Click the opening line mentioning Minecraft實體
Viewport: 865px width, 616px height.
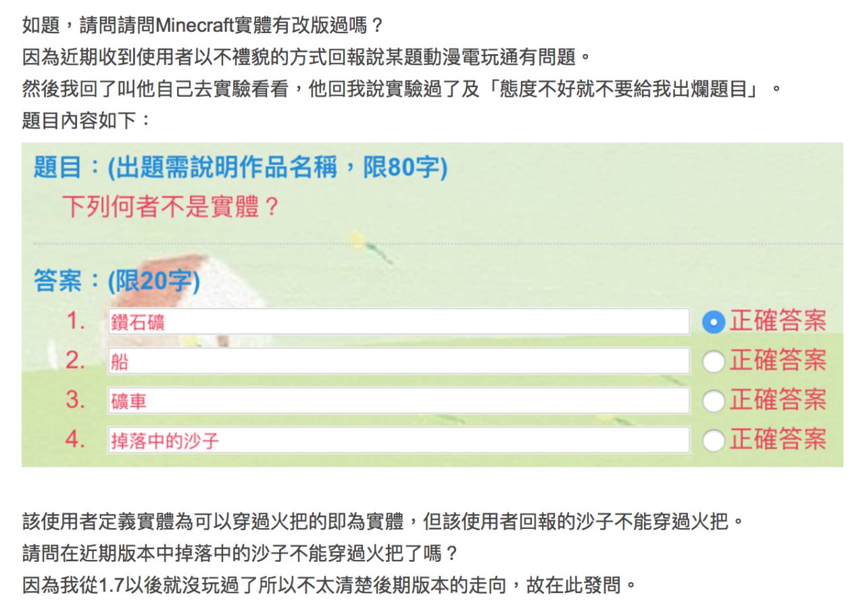point(203,30)
